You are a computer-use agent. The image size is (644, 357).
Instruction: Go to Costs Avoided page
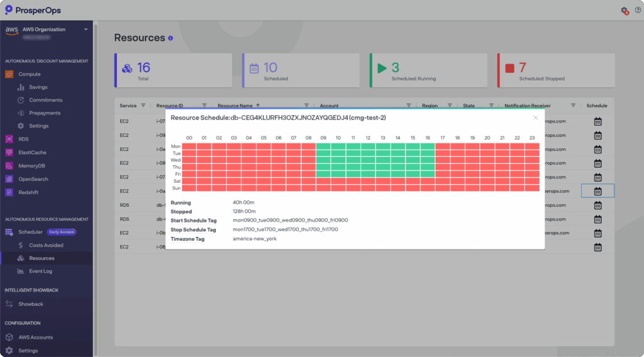[x=46, y=245]
